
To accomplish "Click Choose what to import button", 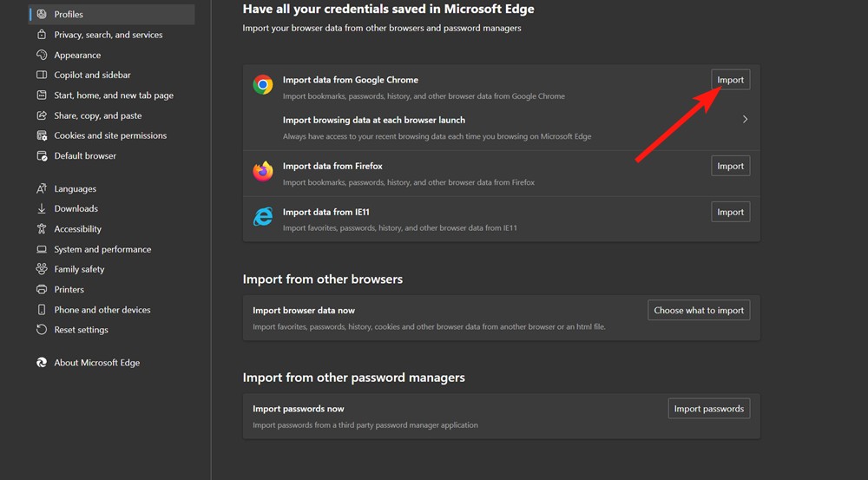I will (x=699, y=310).
